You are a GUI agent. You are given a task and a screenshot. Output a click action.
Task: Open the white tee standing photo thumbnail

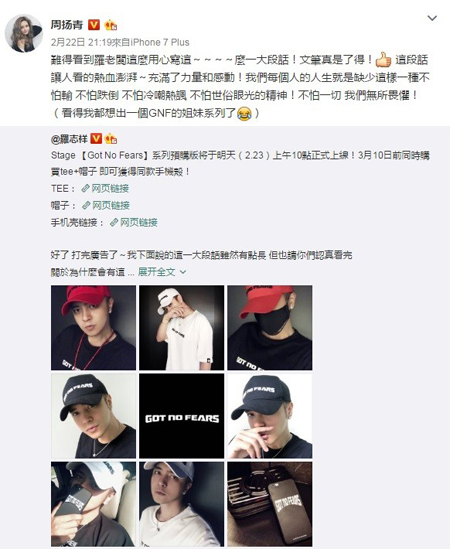pyautogui.click(x=182, y=328)
